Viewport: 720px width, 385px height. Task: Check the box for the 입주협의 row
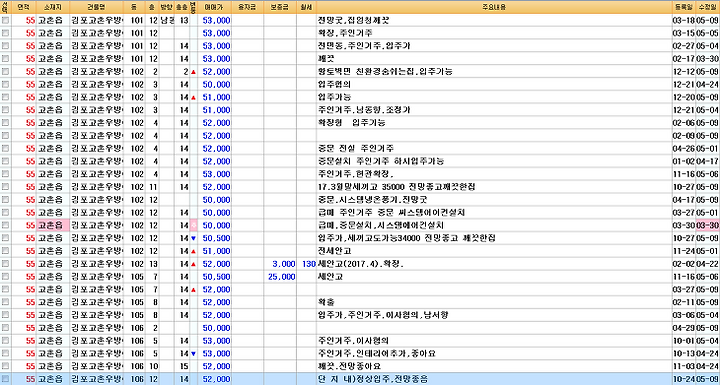coord(5,85)
